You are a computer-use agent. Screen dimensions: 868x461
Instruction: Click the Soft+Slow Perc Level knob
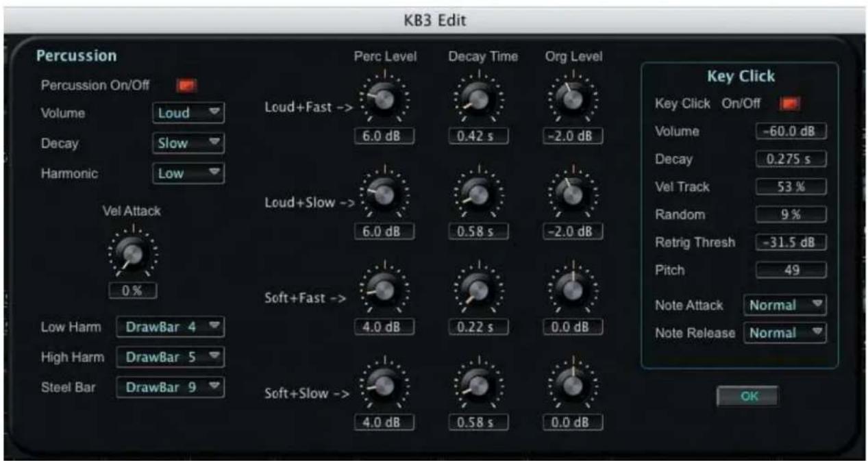384,387
